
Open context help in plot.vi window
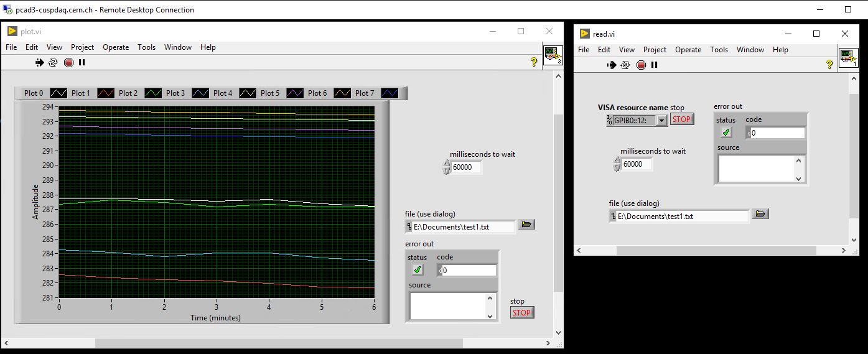tap(533, 62)
